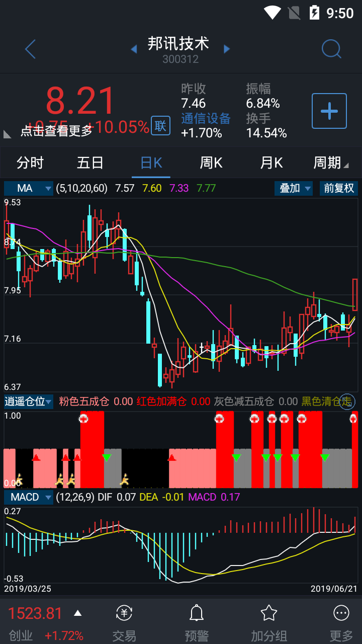Screen dimensions: 362x644
Task: Go back with the left arrow
Action: (30, 49)
